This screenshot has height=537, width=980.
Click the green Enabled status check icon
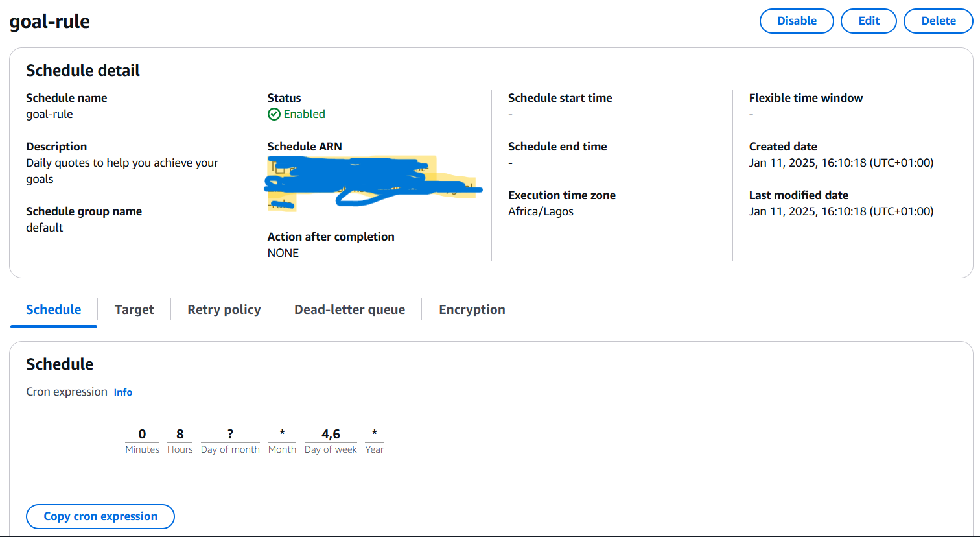[x=274, y=114]
